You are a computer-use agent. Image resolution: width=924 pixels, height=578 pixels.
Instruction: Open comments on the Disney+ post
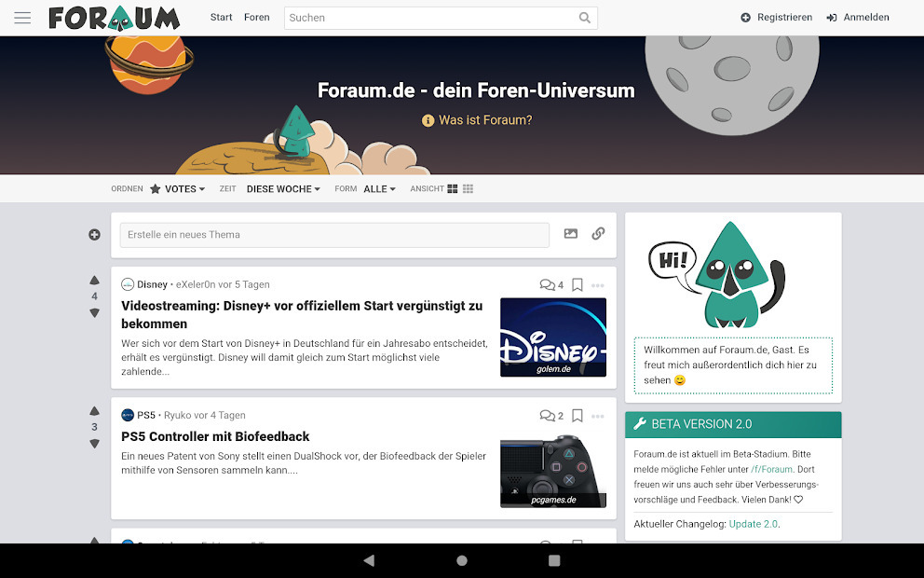(551, 285)
